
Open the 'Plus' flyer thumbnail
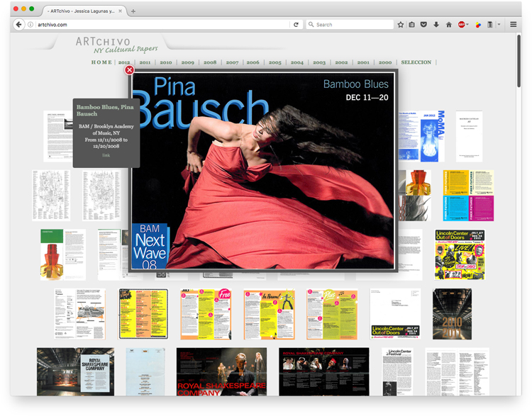[332, 314]
